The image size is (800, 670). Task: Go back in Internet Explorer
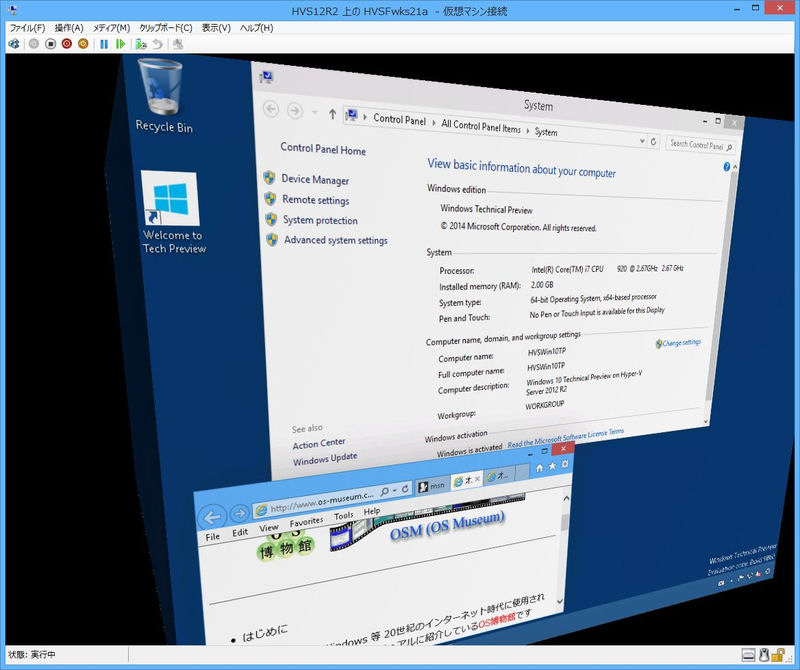(212, 517)
